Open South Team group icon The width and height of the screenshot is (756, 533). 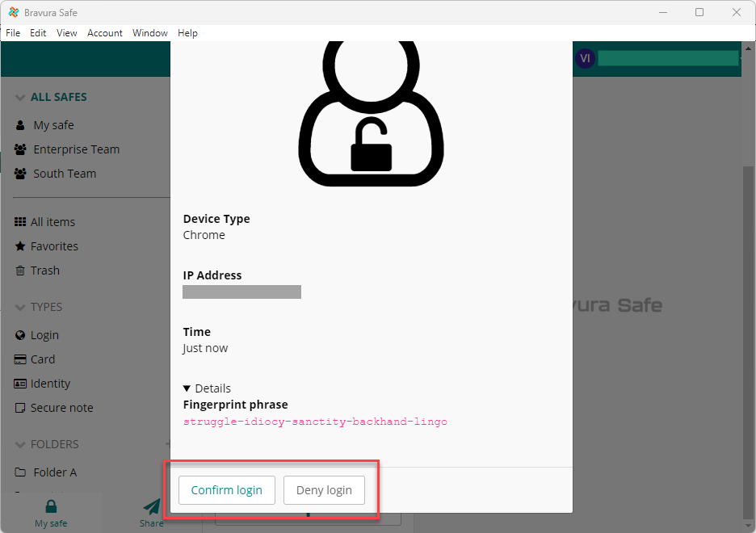[21, 174]
